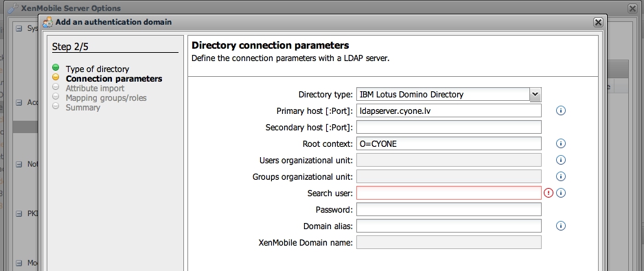Click info icon beside Root context field

click(x=561, y=143)
